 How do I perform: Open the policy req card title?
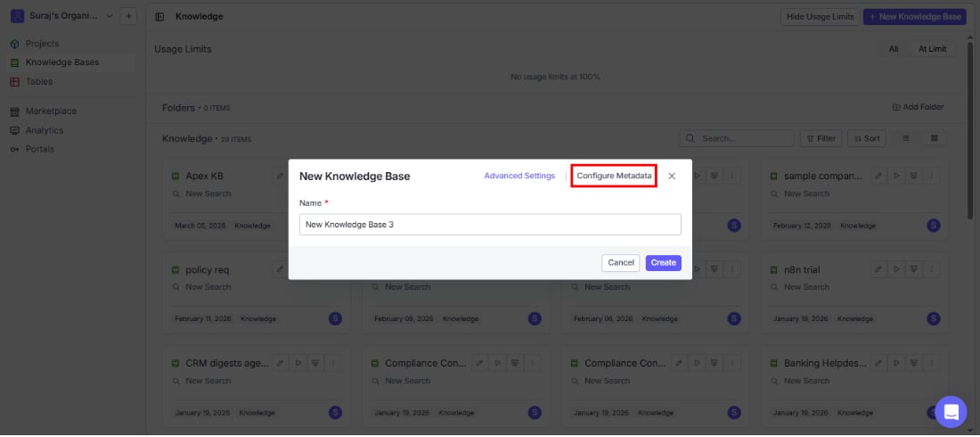click(208, 270)
